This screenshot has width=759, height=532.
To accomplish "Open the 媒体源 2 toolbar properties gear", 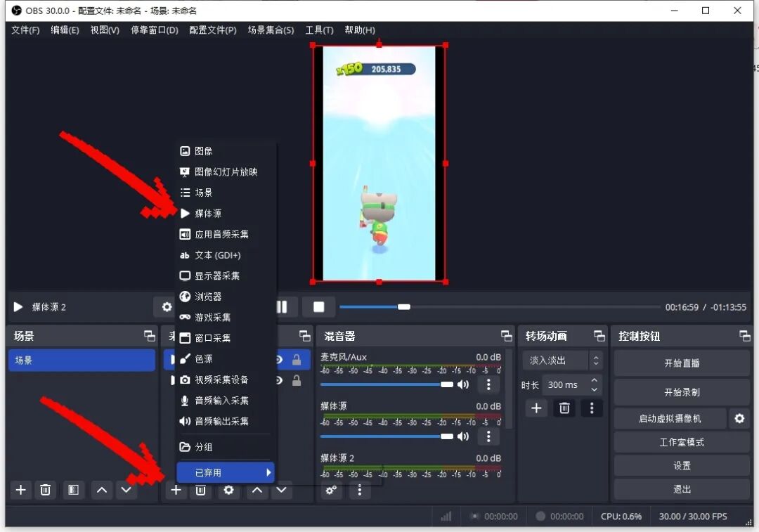I will pyautogui.click(x=167, y=307).
